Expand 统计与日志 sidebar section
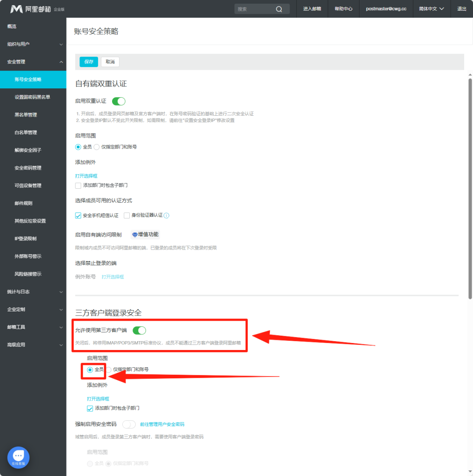 (x=33, y=292)
